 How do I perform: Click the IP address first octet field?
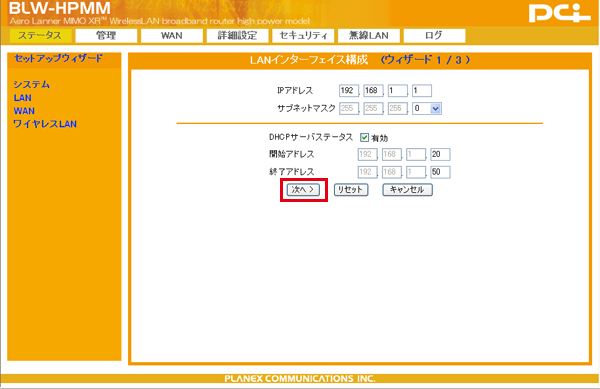[x=349, y=91]
